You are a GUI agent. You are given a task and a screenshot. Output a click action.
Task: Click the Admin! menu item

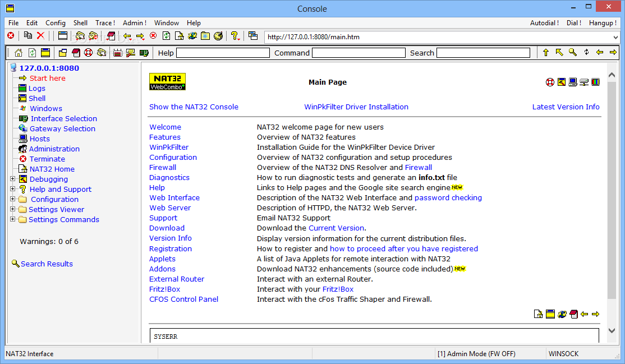(135, 23)
